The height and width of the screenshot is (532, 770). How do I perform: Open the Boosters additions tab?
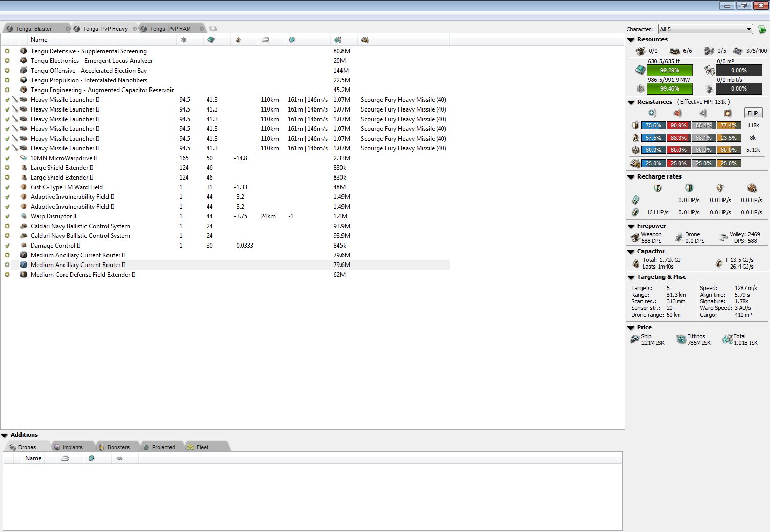(118, 447)
